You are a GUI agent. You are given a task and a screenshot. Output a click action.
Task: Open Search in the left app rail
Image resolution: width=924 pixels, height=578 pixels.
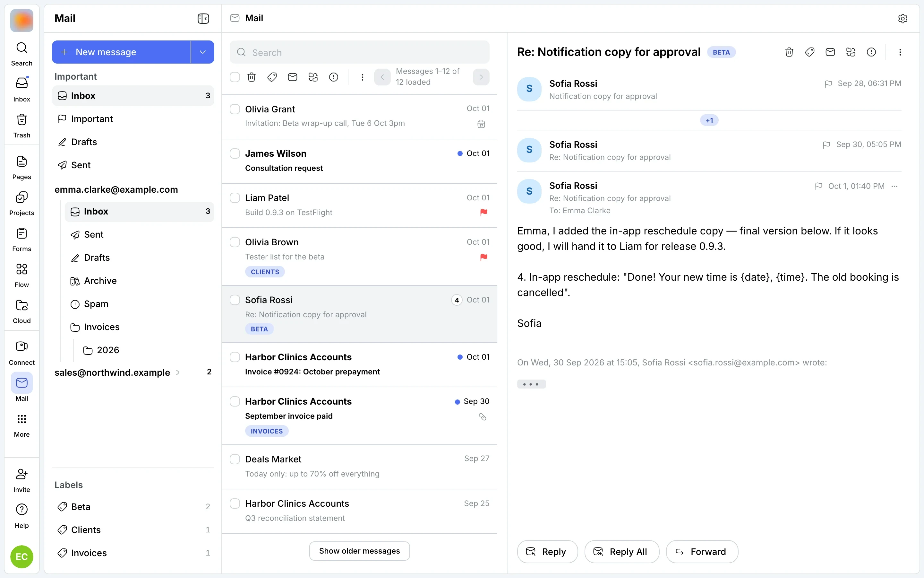click(22, 54)
